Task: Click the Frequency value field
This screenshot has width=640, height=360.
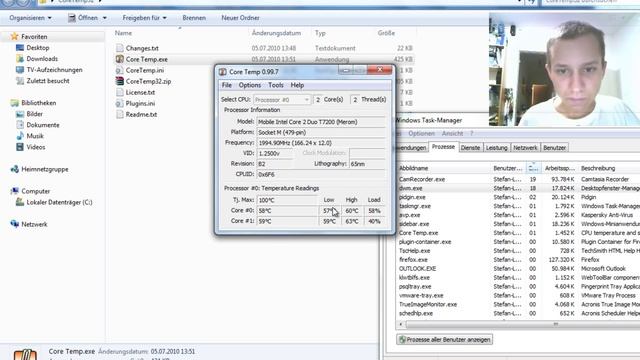Action: click(x=321, y=143)
